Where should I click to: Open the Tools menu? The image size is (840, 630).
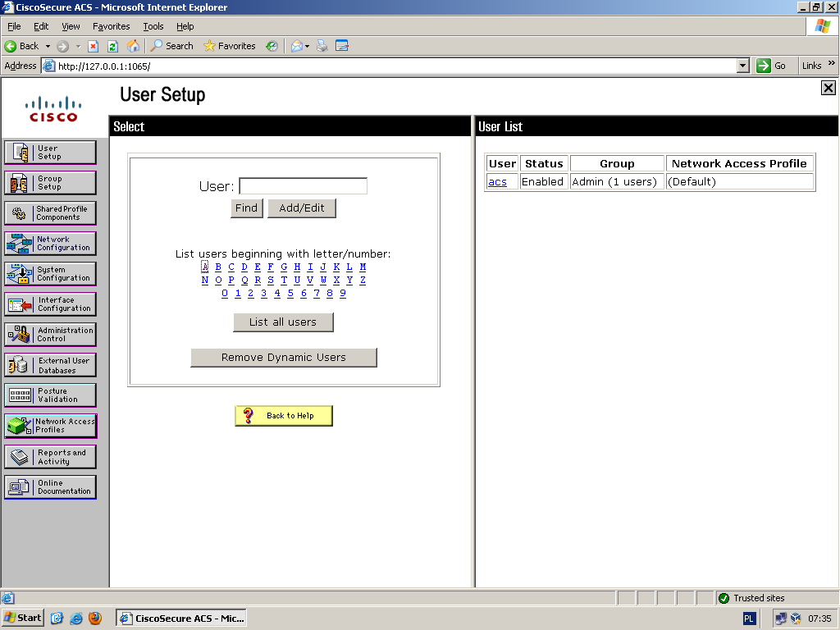tap(153, 26)
